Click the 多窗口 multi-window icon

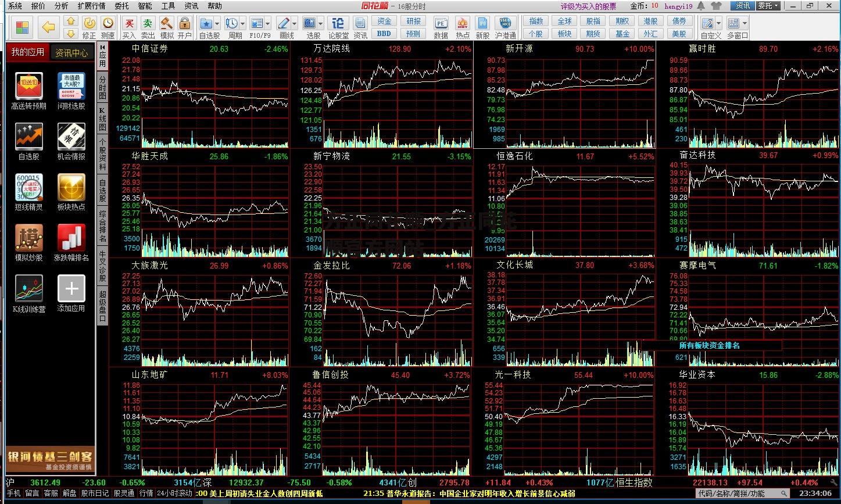coord(733,23)
